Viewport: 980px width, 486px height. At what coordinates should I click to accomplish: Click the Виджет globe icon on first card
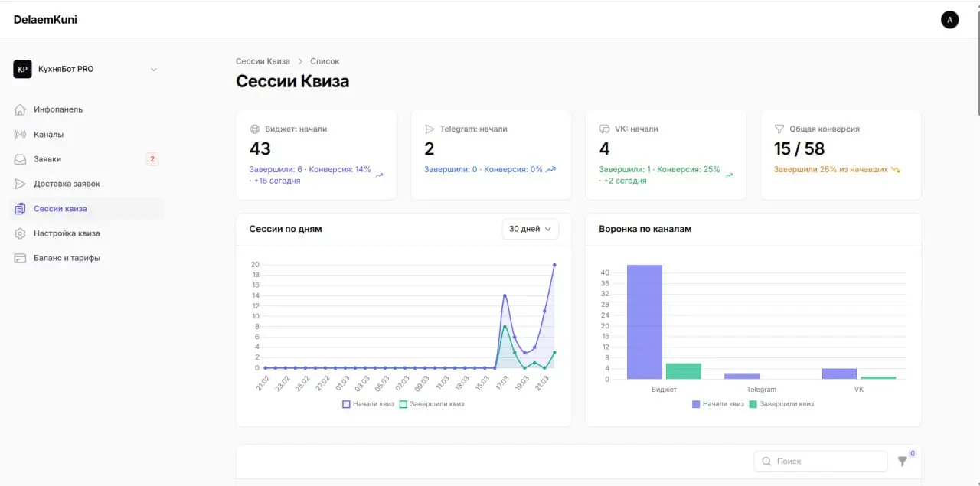pyautogui.click(x=254, y=129)
